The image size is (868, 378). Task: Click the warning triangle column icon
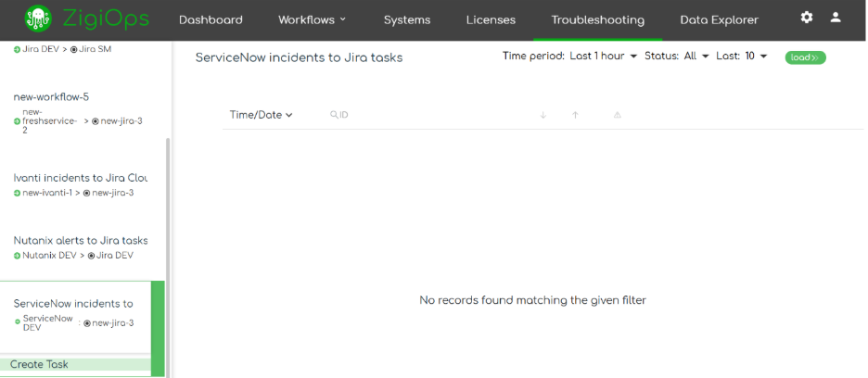tap(618, 115)
